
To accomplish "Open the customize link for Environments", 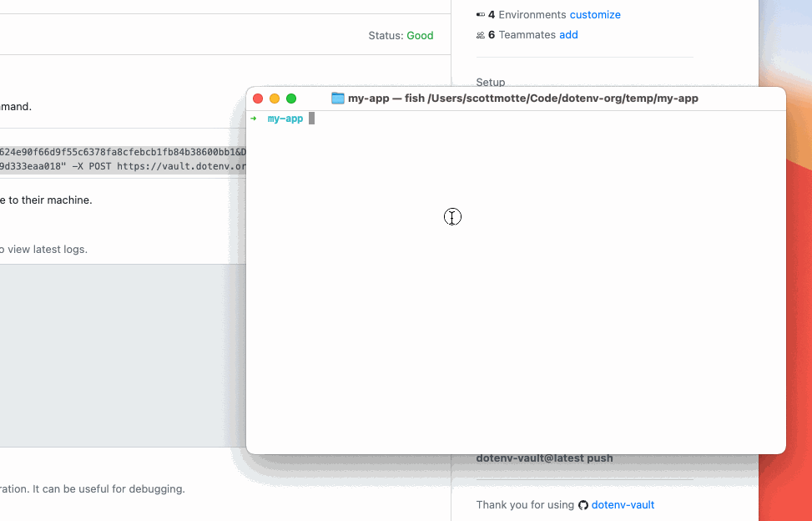I will pyautogui.click(x=595, y=14).
